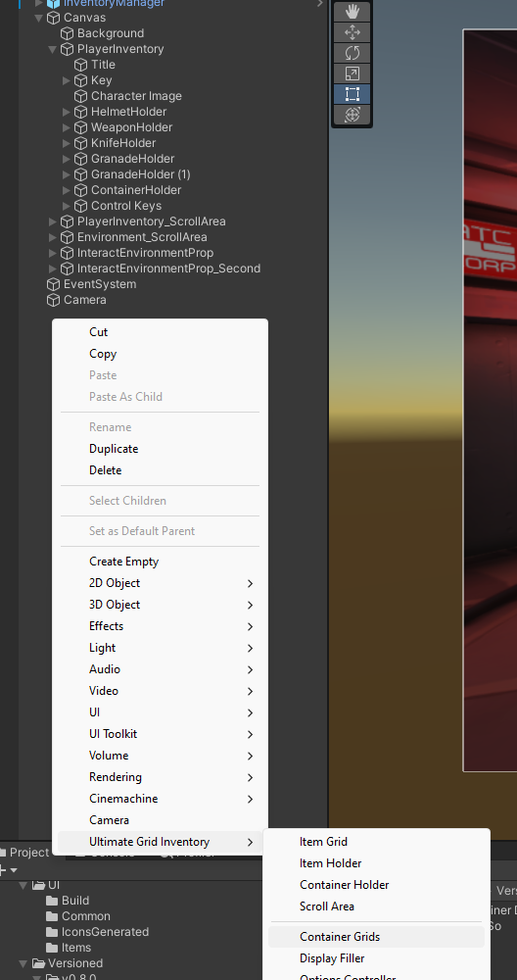
Task: Select Item Holder in the submenu
Action: click(377, 863)
